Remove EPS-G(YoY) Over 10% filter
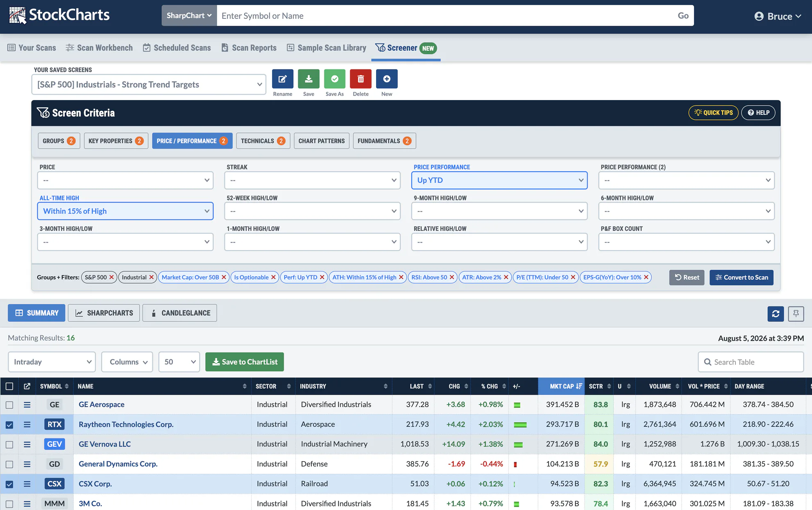The image size is (812, 510). 646,278
